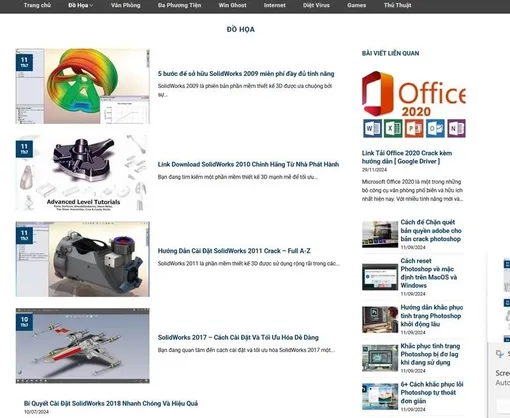Viewport: 510px width, 418px height.
Task: Open the Văn Phòng menu item
Action: pos(125,5)
